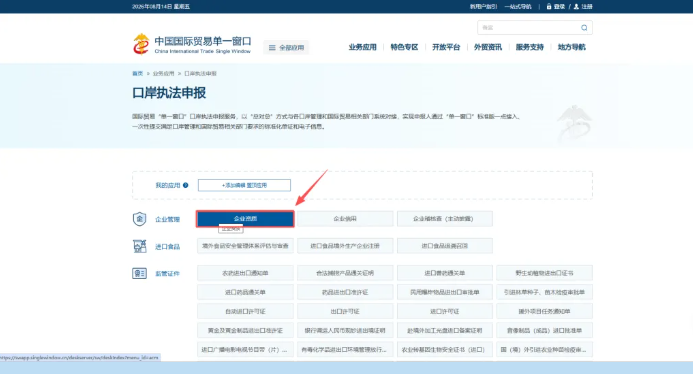
Task: Open the 开放平台 navigation menu
Action: pyautogui.click(x=446, y=47)
